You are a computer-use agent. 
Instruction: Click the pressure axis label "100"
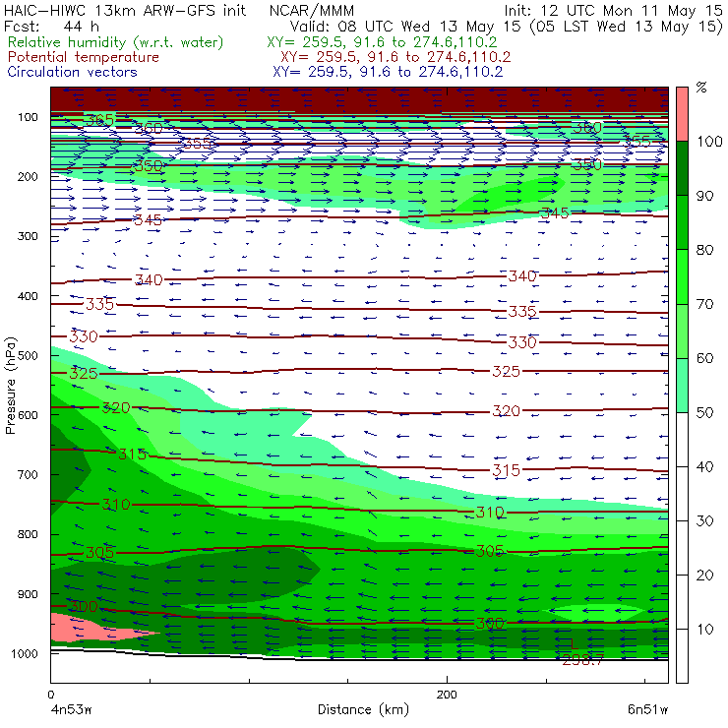28,117
